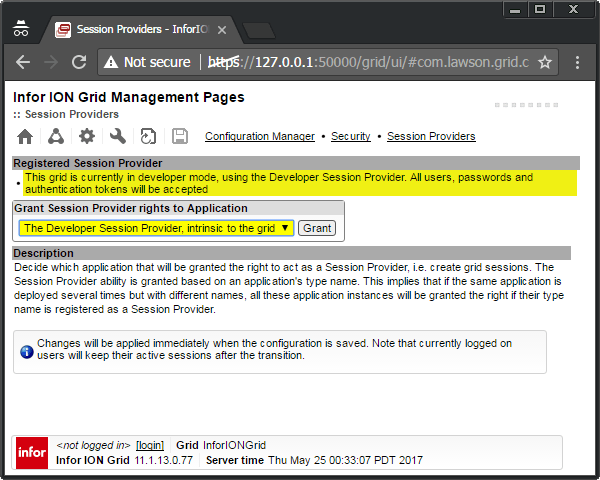Click the refresh page toolbar icon

(149, 137)
